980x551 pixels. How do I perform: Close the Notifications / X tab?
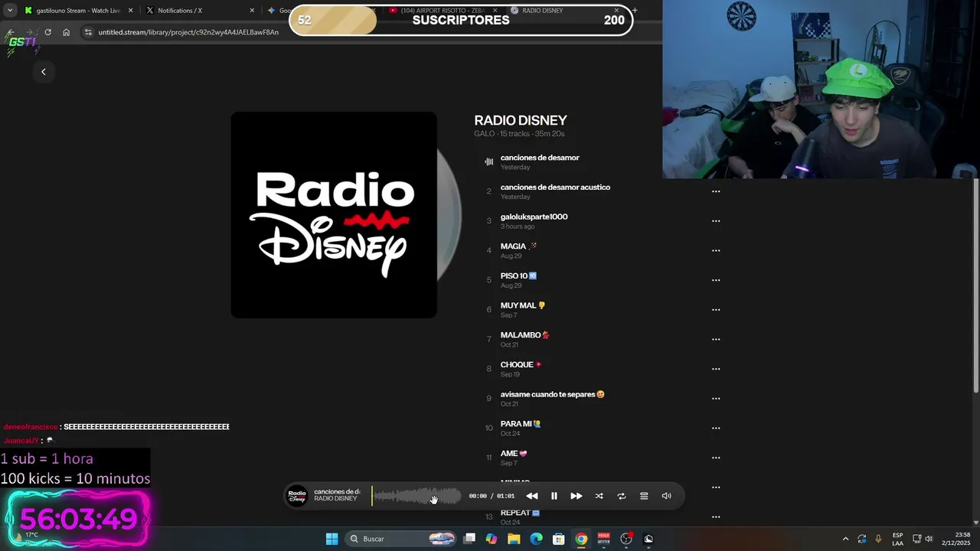(x=252, y=11)
